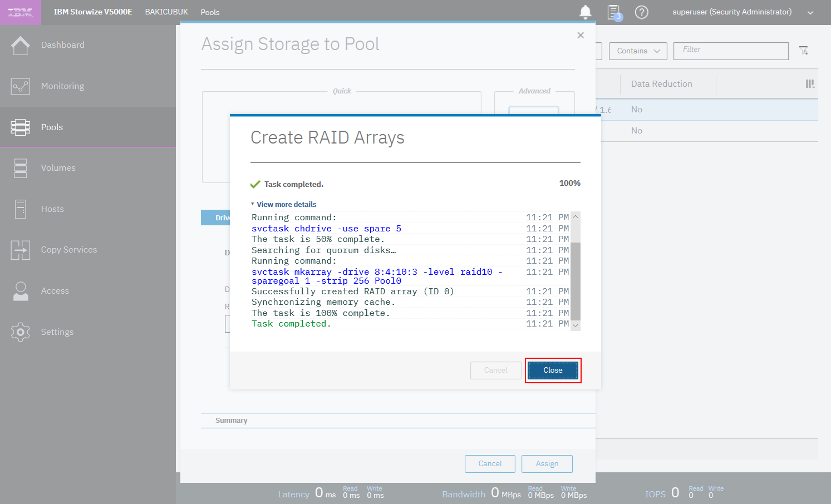Click the Assign button

click(x=547, y=464)
